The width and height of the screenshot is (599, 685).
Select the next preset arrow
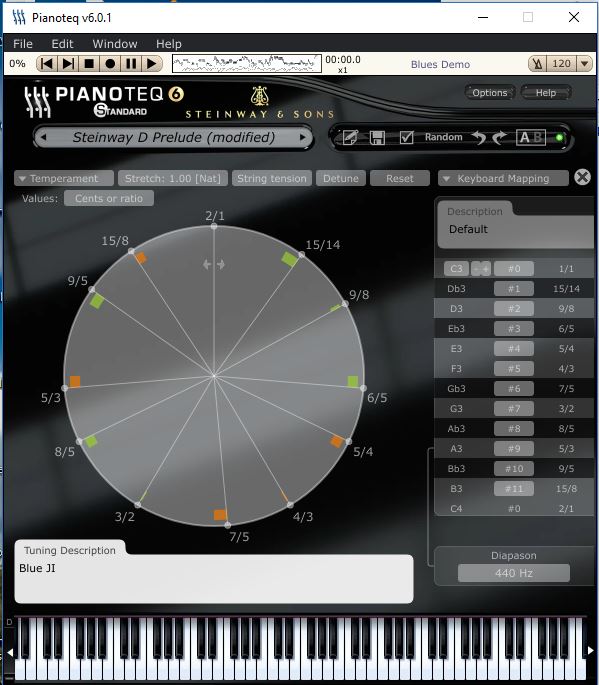(302, 137)
